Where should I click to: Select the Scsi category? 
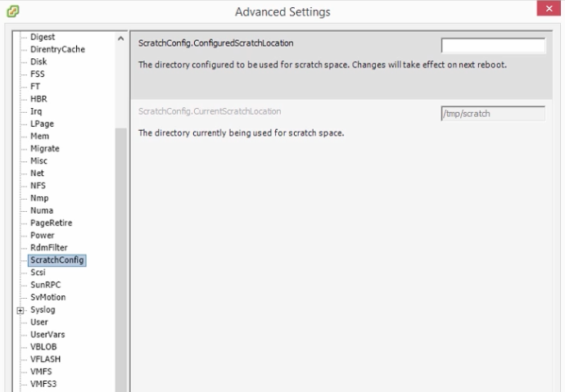tap(38, 273)
